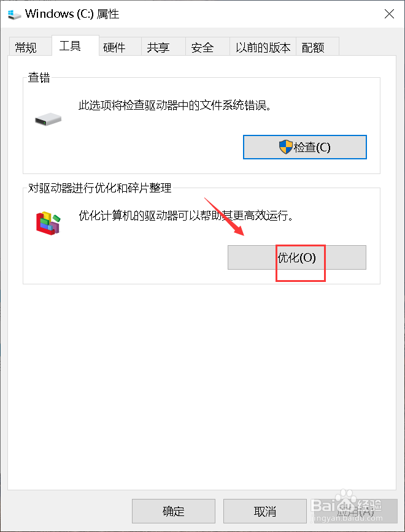The width and height of the screenshot is (405, 532).
Task: Select the 工具 tab
Action: pos(70,45)
